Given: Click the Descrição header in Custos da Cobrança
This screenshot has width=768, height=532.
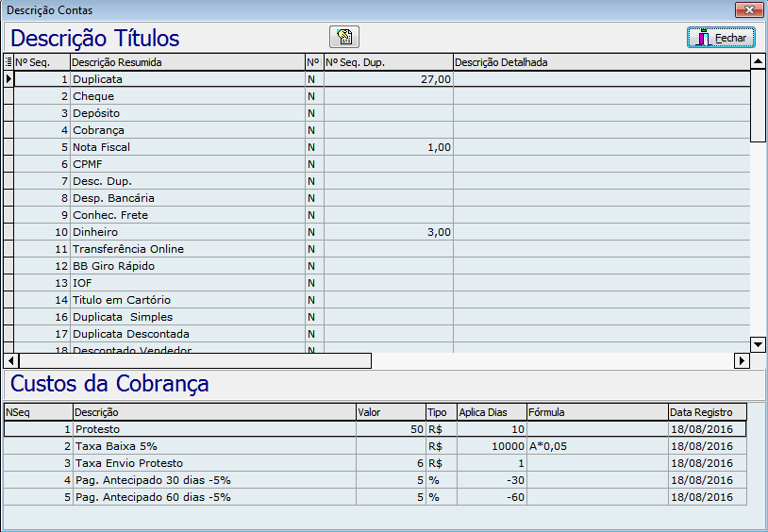Looking at the screenshot, I should point(214,412).
